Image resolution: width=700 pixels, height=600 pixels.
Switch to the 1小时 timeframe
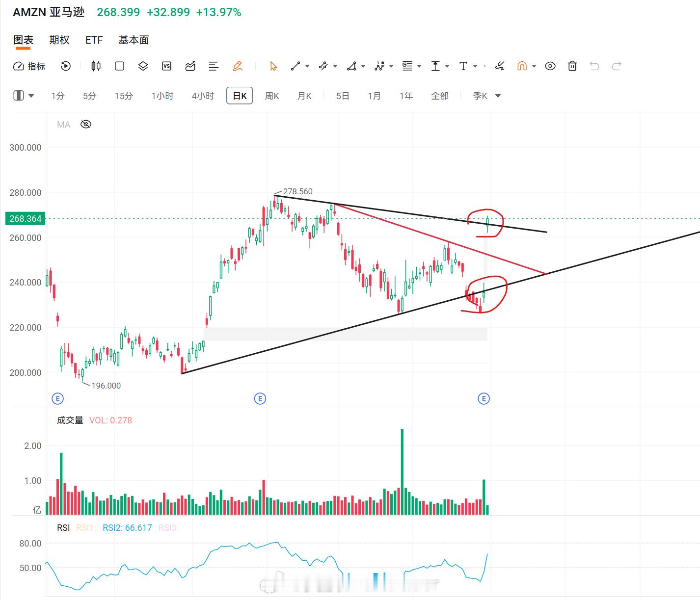[x=162, y=96]
